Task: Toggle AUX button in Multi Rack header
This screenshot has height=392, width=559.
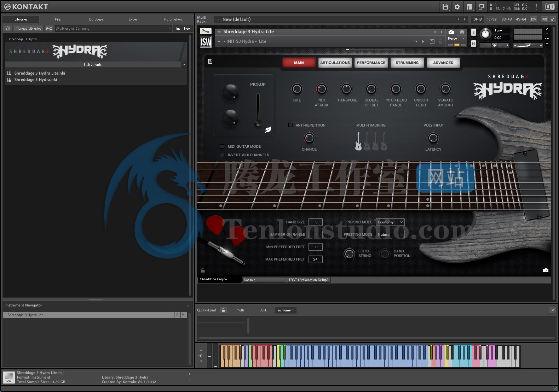Action: pos(544,19)
